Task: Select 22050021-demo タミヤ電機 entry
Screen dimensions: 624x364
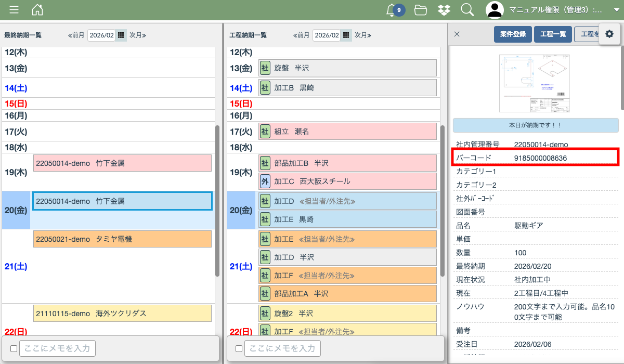Action: tap(122, 239)
